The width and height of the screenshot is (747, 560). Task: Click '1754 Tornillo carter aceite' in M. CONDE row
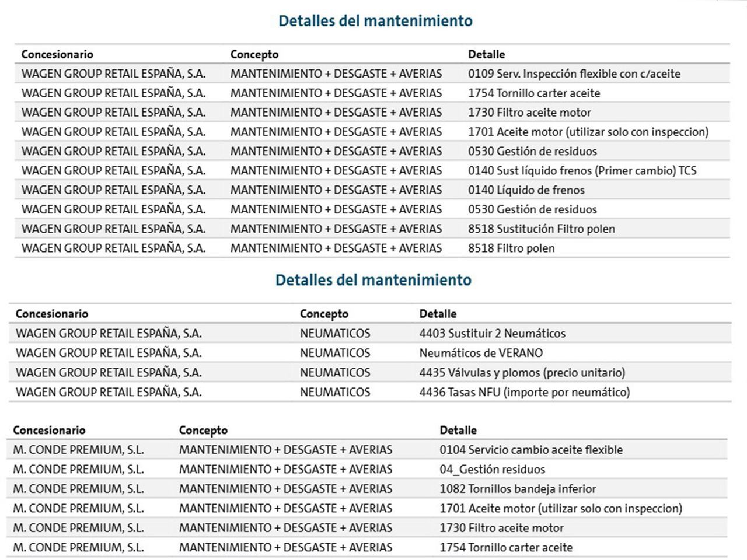pos(506,547)
